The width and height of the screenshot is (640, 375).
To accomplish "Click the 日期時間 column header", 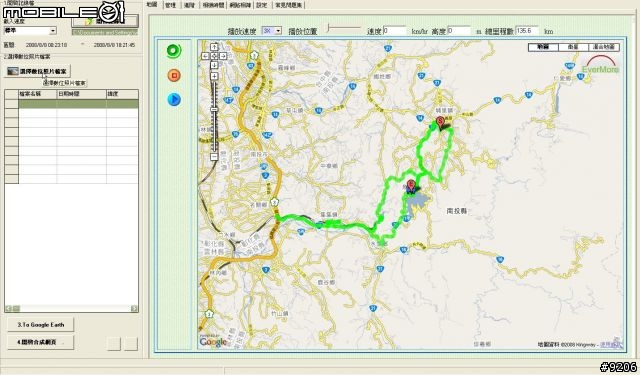I will coord(81,94).
